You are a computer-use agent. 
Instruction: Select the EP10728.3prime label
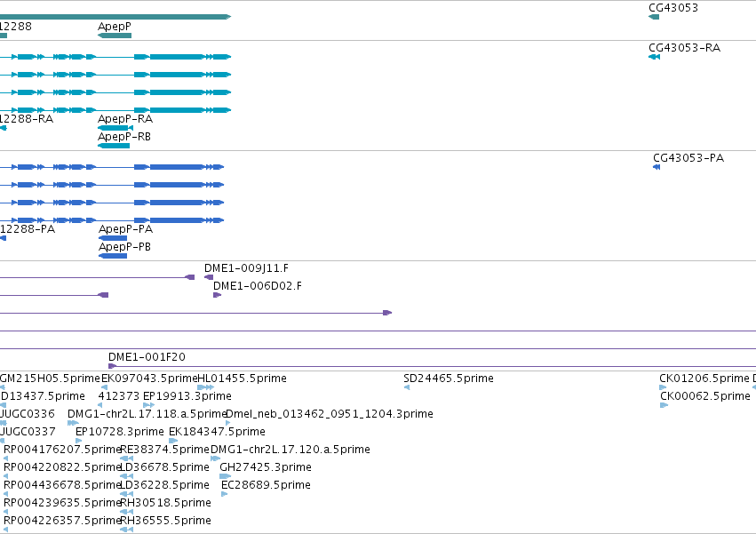(120, 432)
